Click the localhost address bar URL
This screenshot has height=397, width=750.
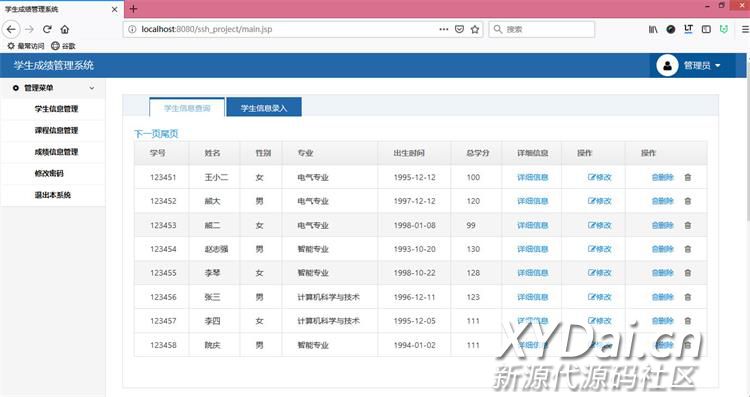click(x=207, y=29)
